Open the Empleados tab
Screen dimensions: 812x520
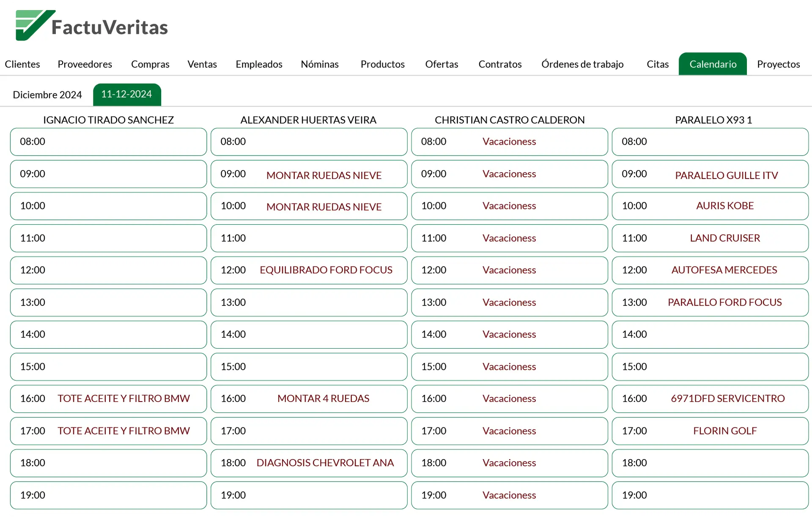click(x=259, y=64)
